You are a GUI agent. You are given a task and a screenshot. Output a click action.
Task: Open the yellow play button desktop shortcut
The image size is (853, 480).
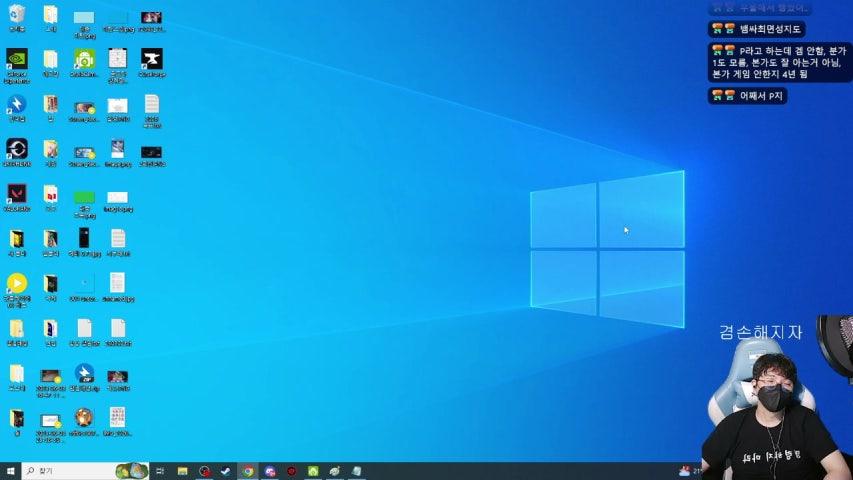(17, 290)
